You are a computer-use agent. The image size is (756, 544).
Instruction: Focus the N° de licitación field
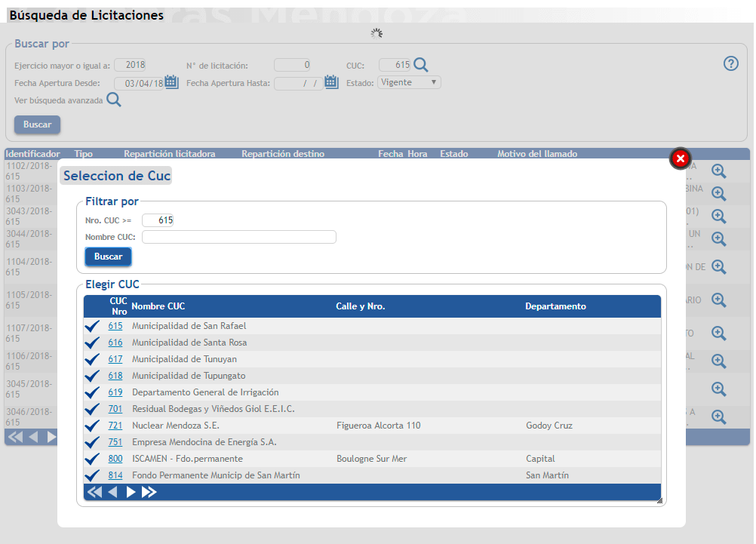[292, 65]
